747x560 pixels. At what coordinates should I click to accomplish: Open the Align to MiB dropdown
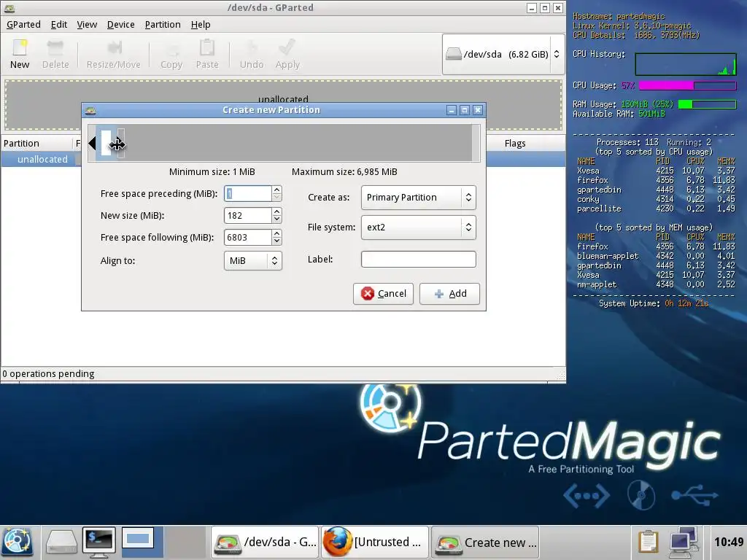pyautogui.click(x=253, y=260)
